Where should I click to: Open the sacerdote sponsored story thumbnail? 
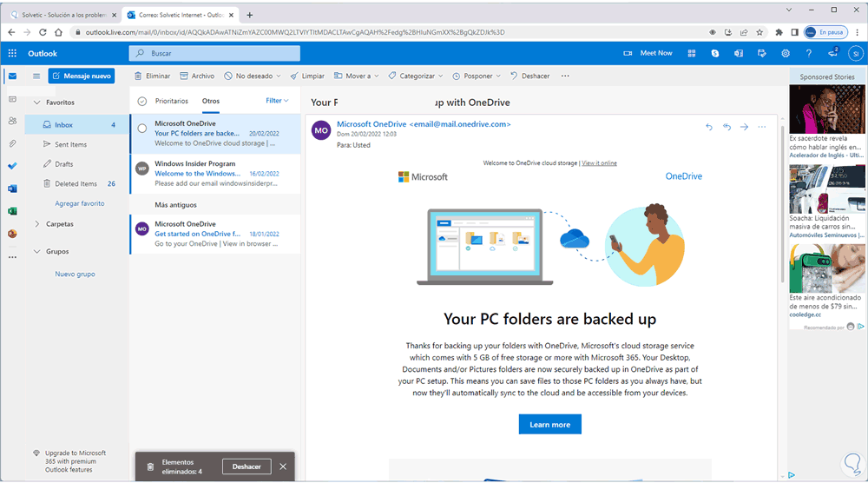827,109
